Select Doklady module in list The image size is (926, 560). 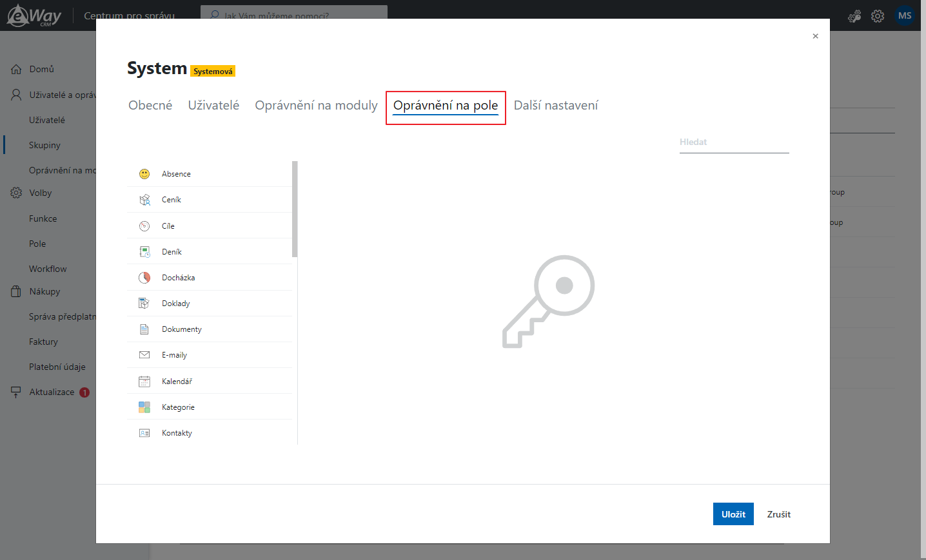click(209, 304)
